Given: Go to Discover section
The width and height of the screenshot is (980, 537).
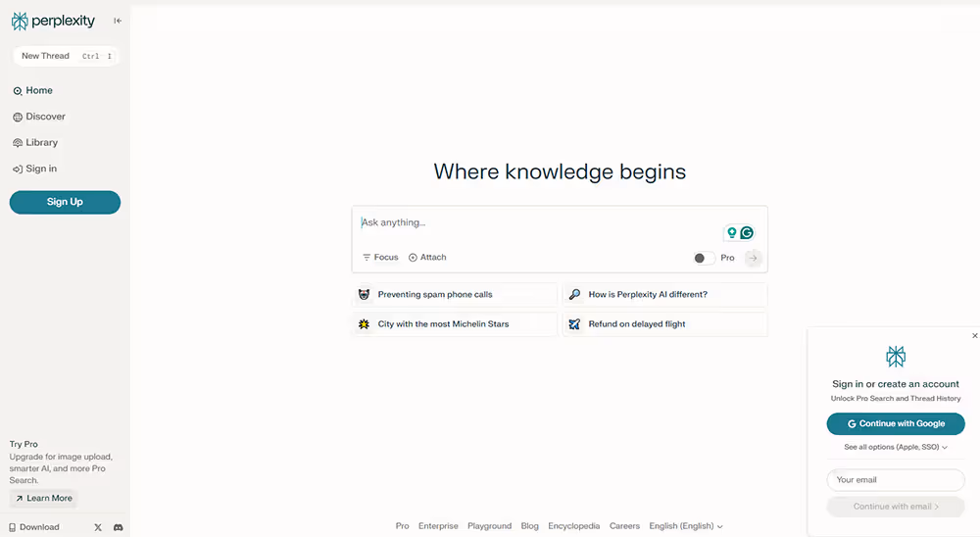Looking at the screenshot, I should [39, 117].
